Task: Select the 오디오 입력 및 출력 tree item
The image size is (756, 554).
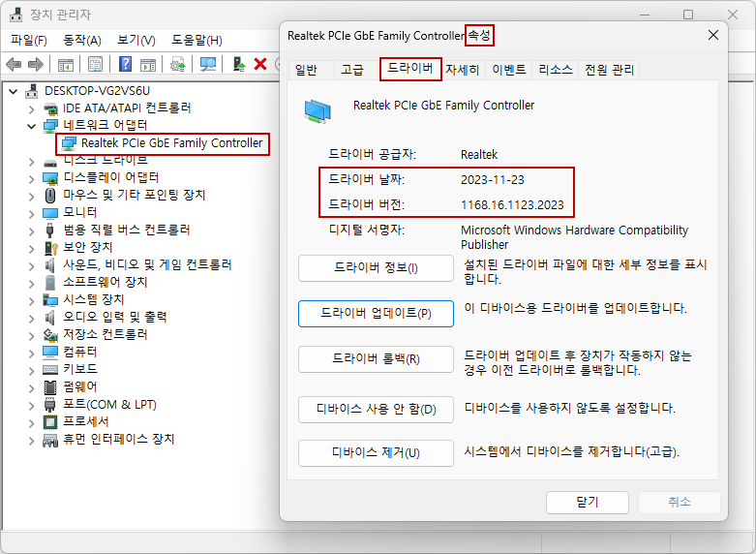Action: (115, 317)
